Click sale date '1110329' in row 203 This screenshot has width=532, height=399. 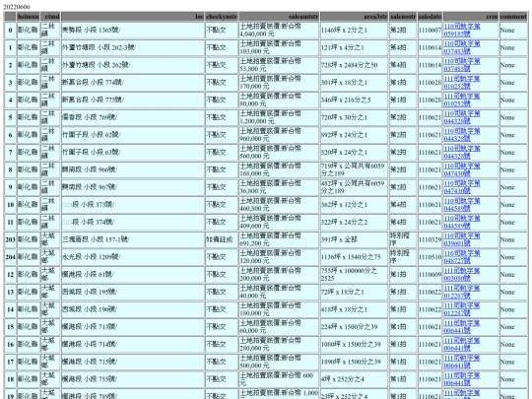[430, 239]
